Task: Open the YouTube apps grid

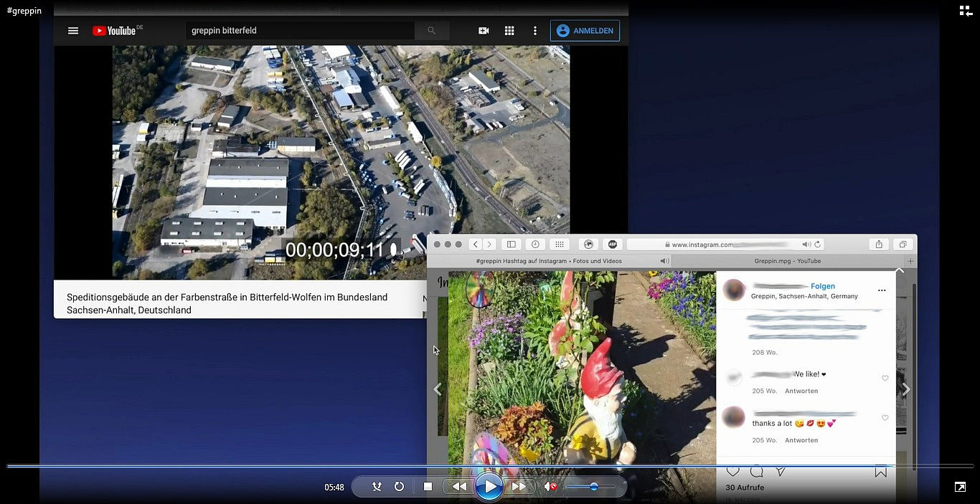Action: pyautogui.click(x=509, y=31)
